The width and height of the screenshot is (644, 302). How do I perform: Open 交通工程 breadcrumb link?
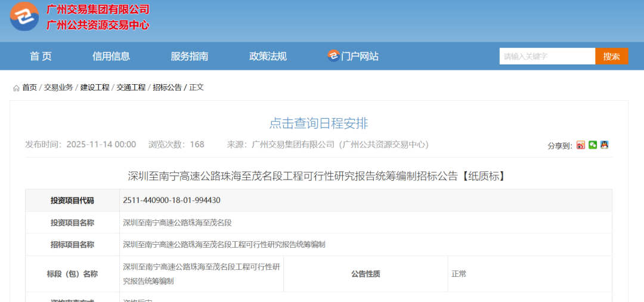pyautogui.click(x=131, y=87)
